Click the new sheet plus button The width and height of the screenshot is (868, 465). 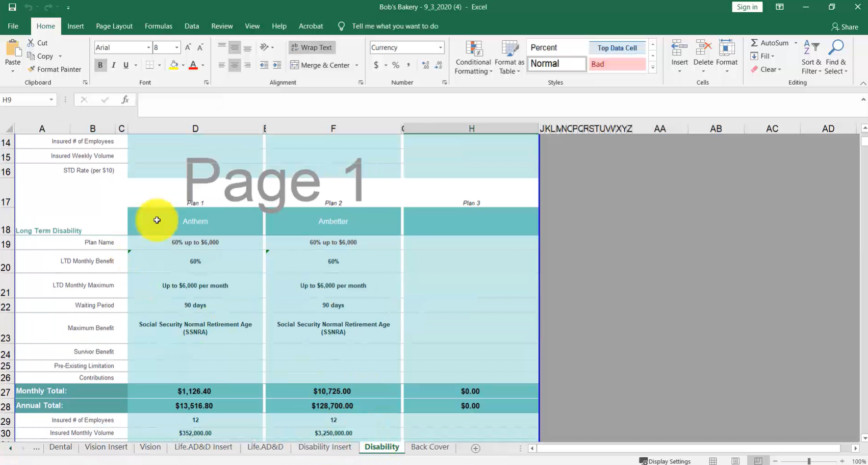click(475, 448)
